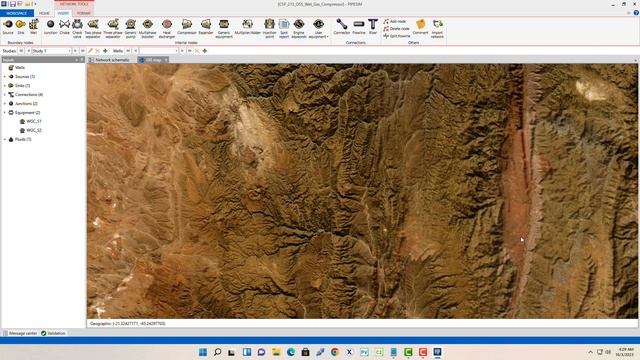This screenshot has width=640, height=360.
Task: Open the User equipment dropdown
Action: (318, 29)
